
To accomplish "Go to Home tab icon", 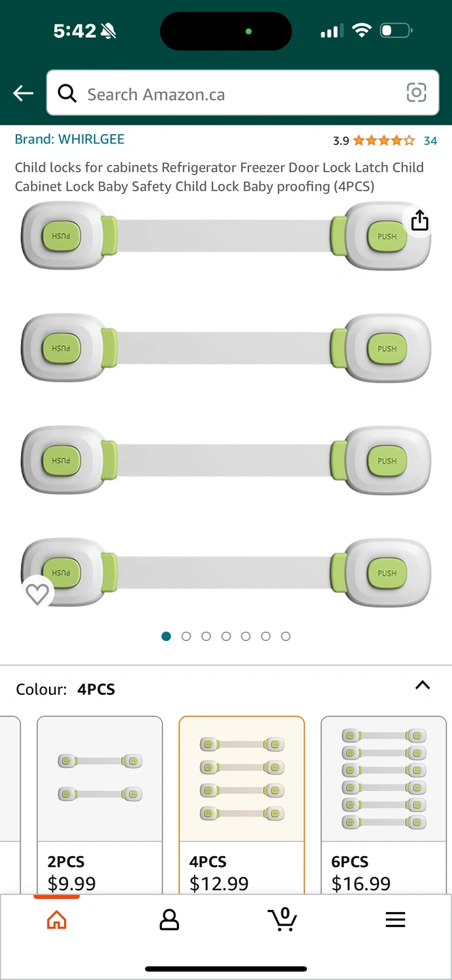I will (x=56, y=920).
